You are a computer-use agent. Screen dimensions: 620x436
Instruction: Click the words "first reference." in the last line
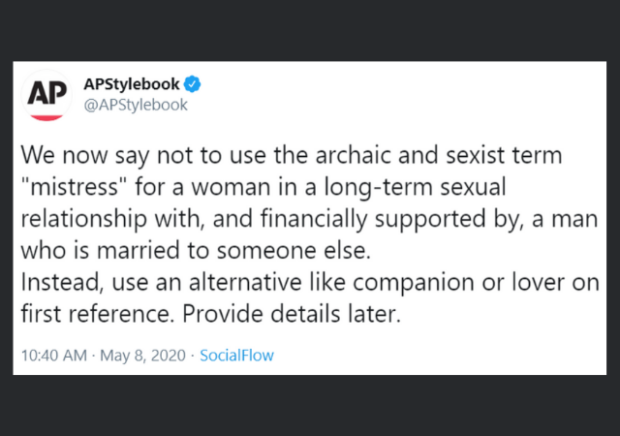(x=97, y=314)
